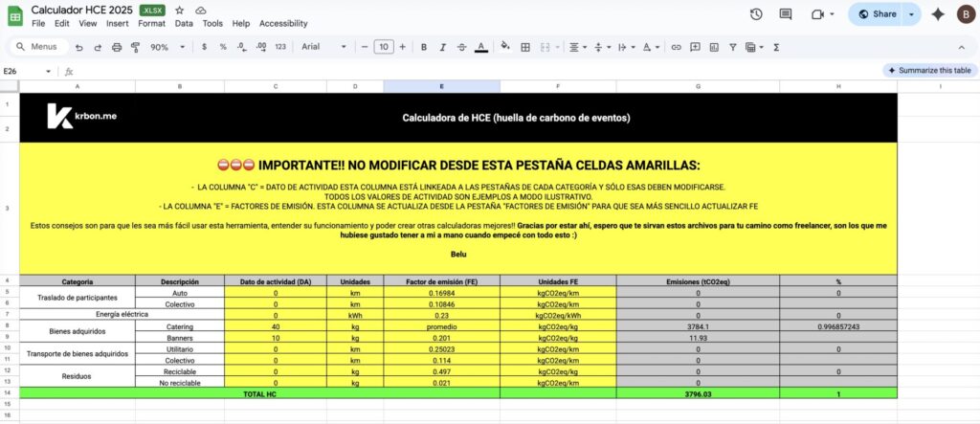Viewport: 980px width, 424px height.
Task: Select the TOTAL HC cell
Action: (x=259, y=393)
